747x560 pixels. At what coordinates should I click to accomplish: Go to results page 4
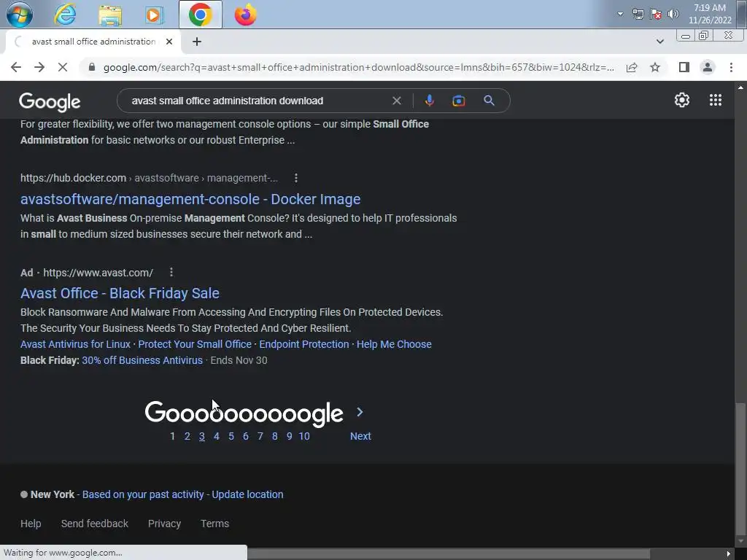pyautogui.click(x=216, y=436)
